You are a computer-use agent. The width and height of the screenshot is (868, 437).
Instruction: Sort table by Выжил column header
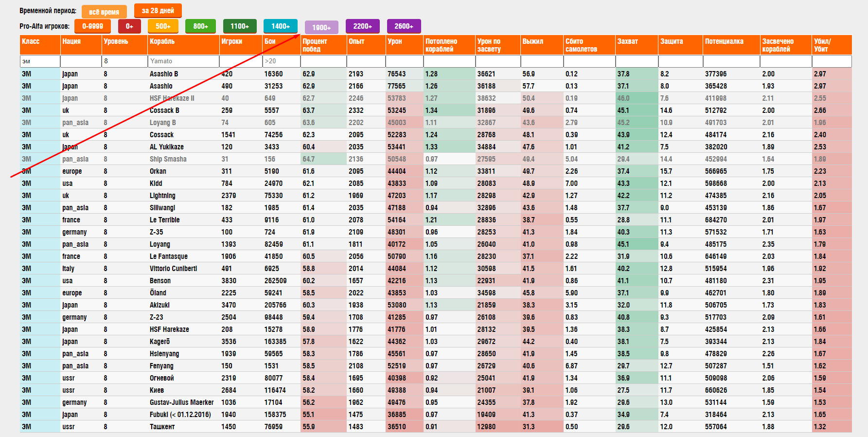(542, 45)
